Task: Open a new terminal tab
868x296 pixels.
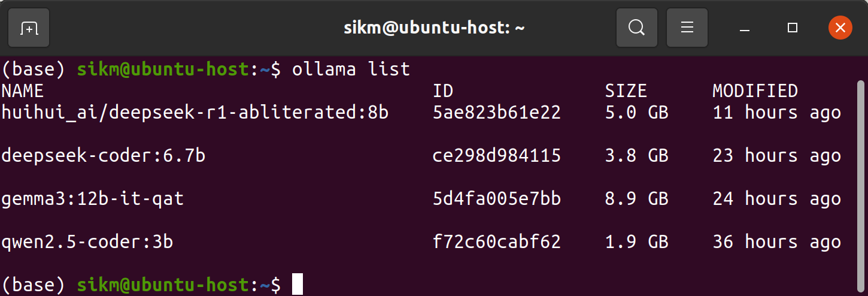Action: point(29,28)
